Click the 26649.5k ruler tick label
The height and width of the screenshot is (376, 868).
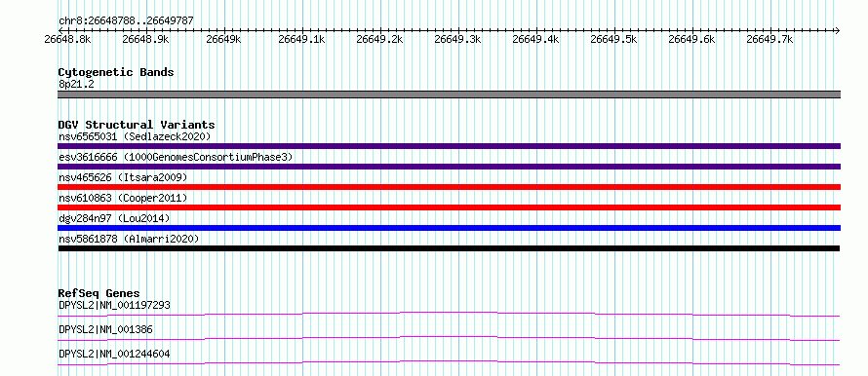(x=613, y=39)
